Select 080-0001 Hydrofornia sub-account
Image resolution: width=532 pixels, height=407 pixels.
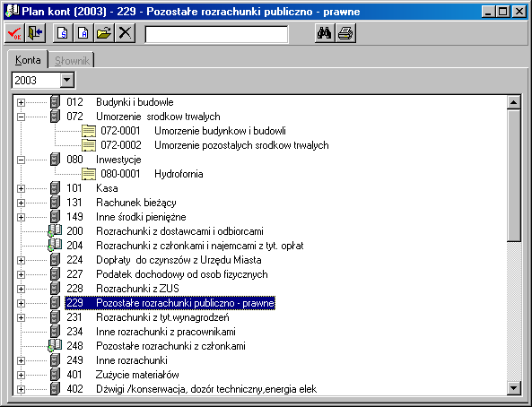(152, 174)
